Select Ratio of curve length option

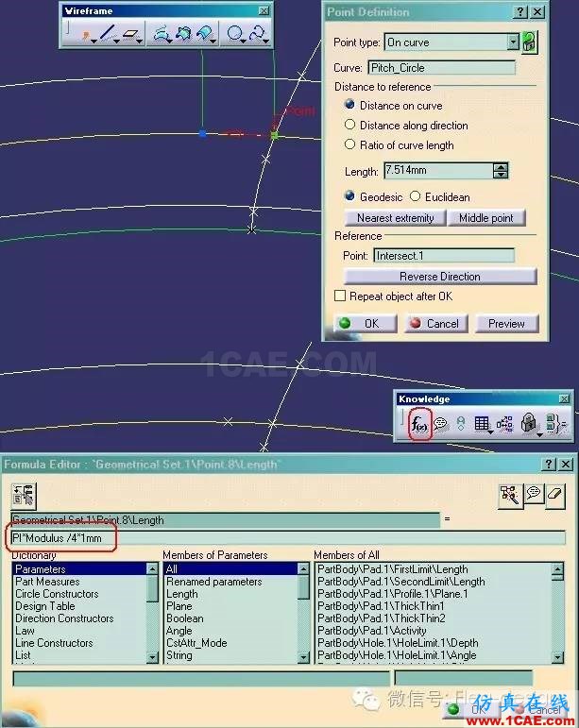click(349, 144)
